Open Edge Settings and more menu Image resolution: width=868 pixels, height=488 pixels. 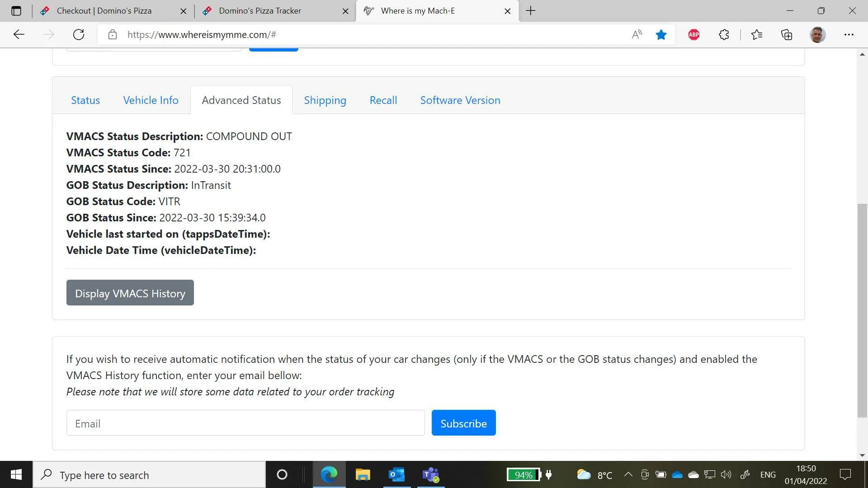pos(849,35)
